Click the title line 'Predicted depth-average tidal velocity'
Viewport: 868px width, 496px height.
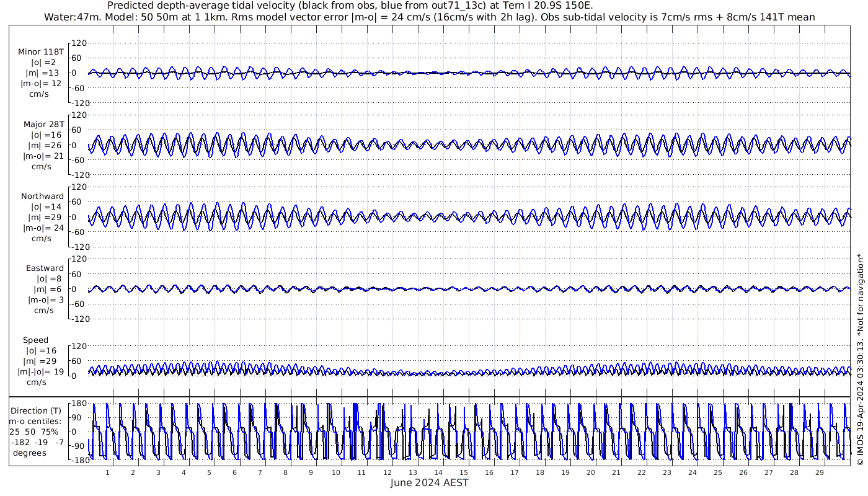[x=350, y=6]
